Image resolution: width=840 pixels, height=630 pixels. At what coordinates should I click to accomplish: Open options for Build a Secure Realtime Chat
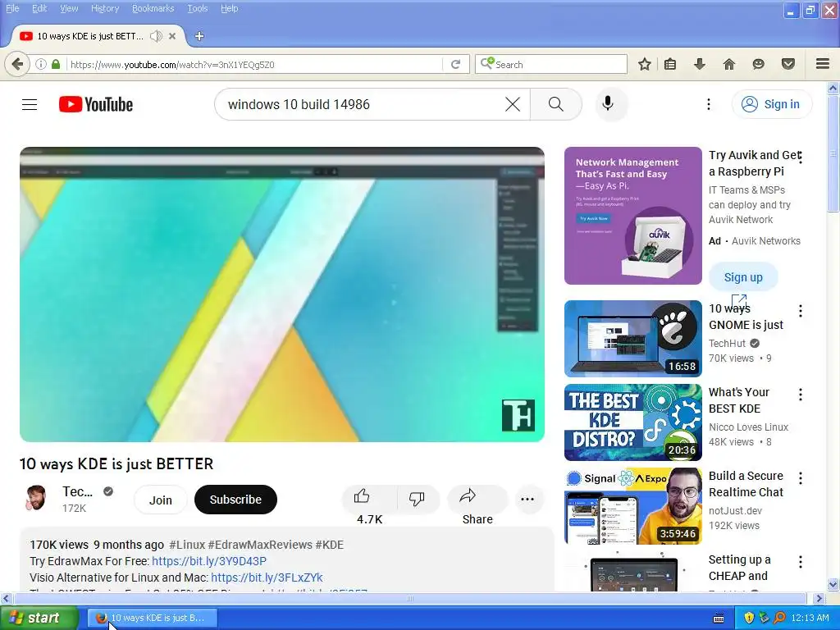pos(801,478)
